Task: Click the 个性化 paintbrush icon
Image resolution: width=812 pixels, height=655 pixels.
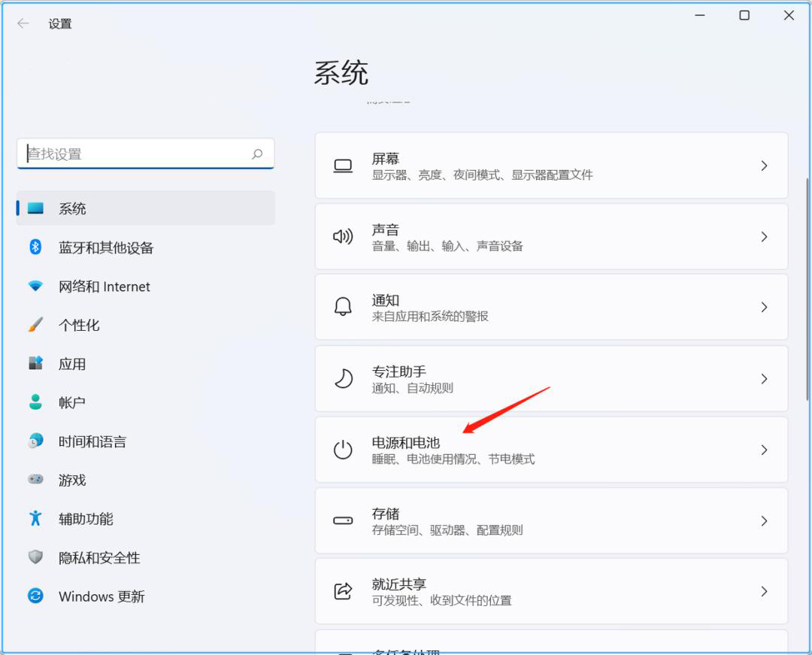Action: [x=35, y=325]
